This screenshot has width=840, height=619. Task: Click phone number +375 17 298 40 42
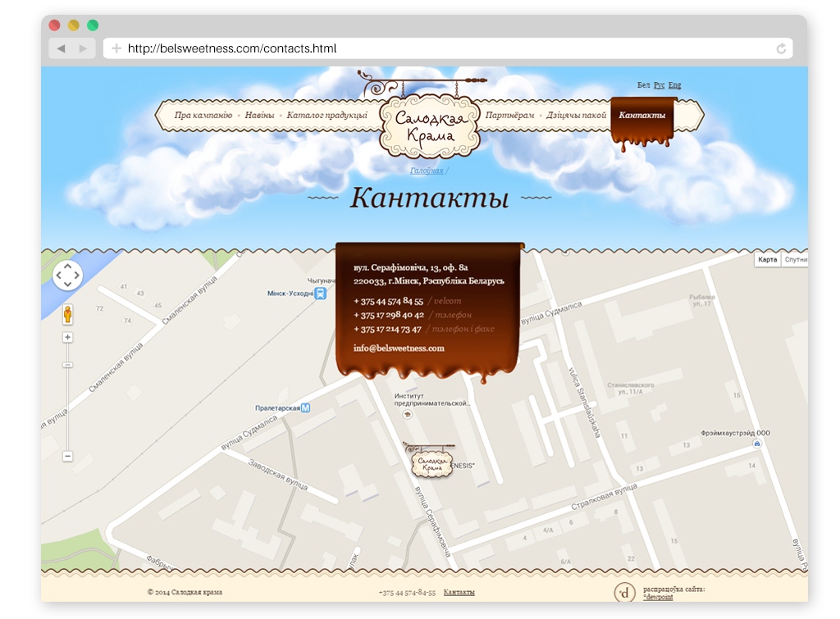point(388,316)
